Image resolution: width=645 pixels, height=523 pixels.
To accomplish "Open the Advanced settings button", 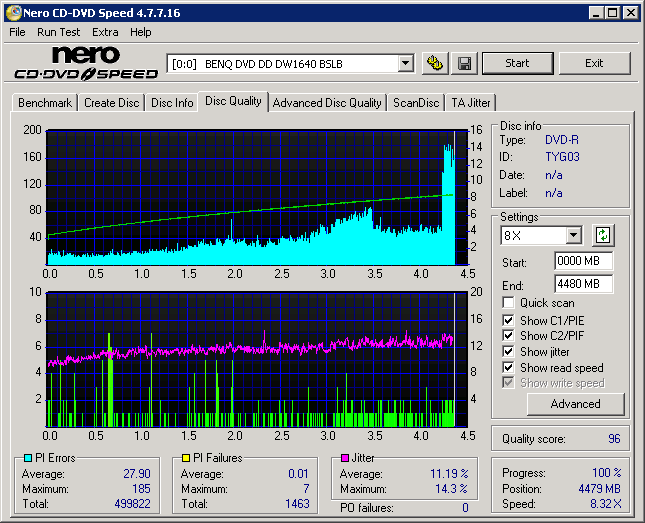I will 575,404.
